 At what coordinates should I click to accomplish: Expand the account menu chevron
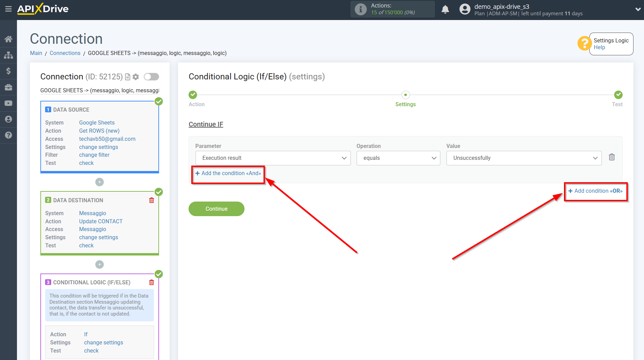click(x=638, y=10)
